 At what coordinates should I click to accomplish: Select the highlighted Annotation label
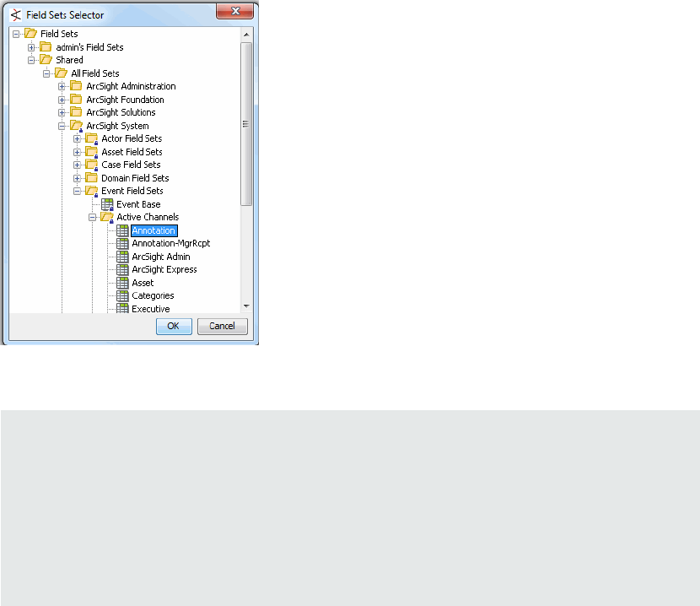tap(154, 230)
